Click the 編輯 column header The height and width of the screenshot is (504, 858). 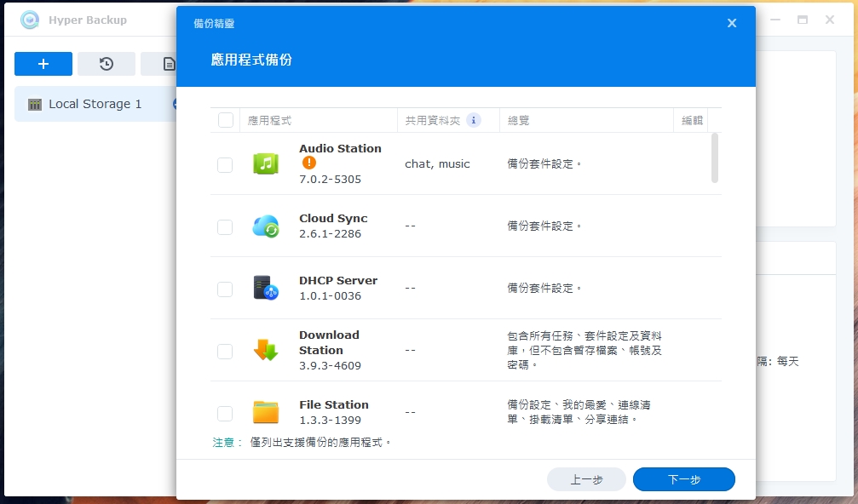(x=692, y=120)
